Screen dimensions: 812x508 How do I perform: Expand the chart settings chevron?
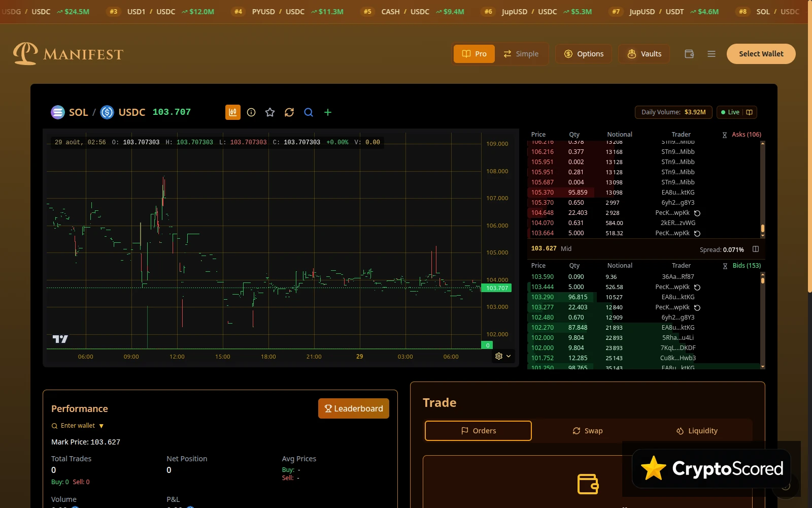[x=509, y=356]
